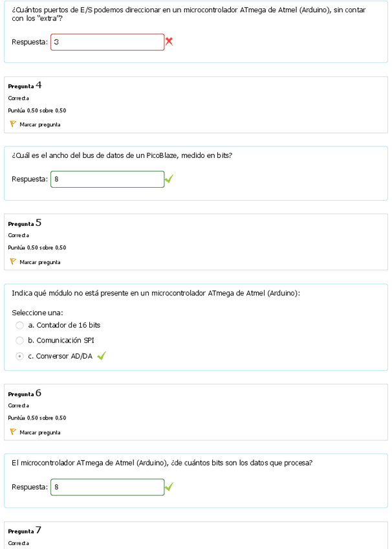Select option b. Comunicación SPI
392x549 pixels.
tap(19, 341)
